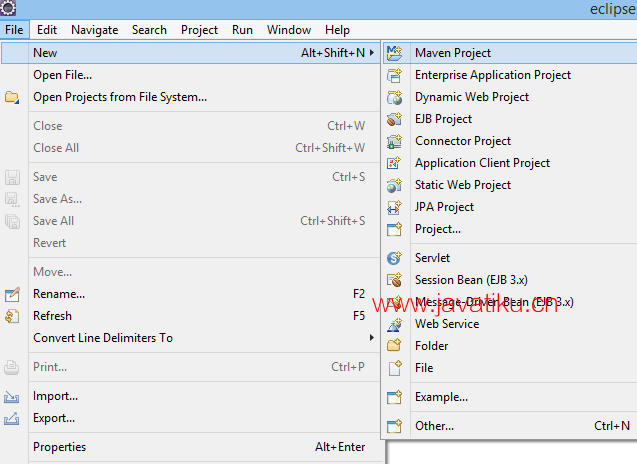Select Folder submenu entry
Screen dimensions: 637x464
pos(510,346)
